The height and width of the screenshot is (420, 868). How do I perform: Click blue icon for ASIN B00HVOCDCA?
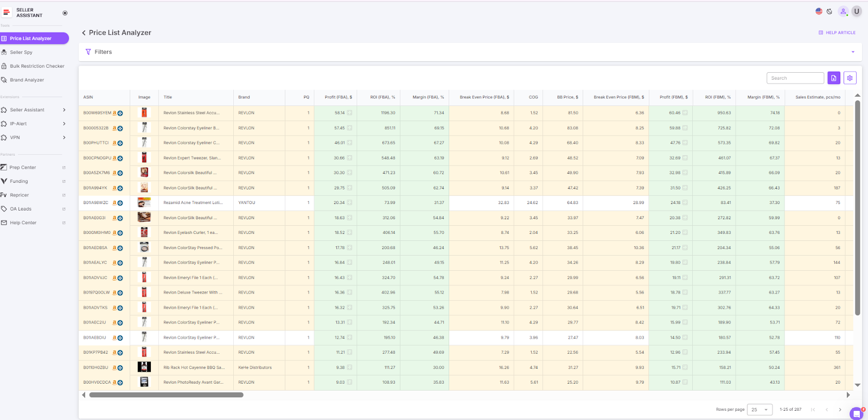point(120,383)
